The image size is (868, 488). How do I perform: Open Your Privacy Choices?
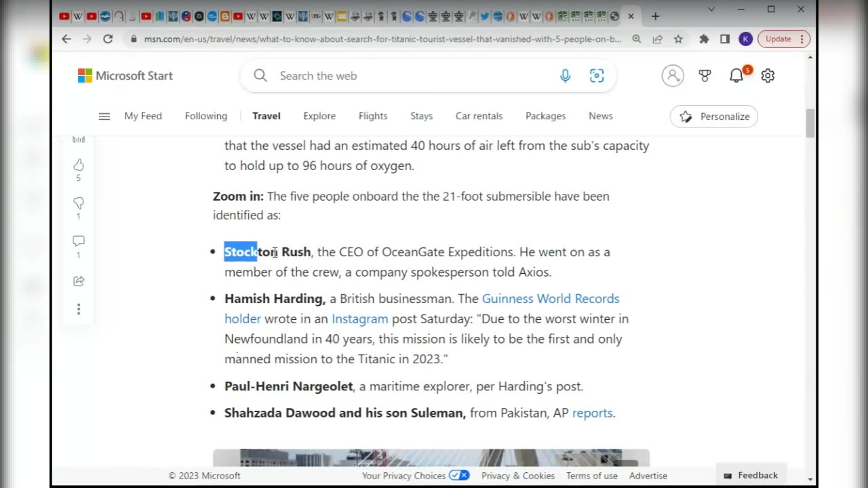(416, 476)
